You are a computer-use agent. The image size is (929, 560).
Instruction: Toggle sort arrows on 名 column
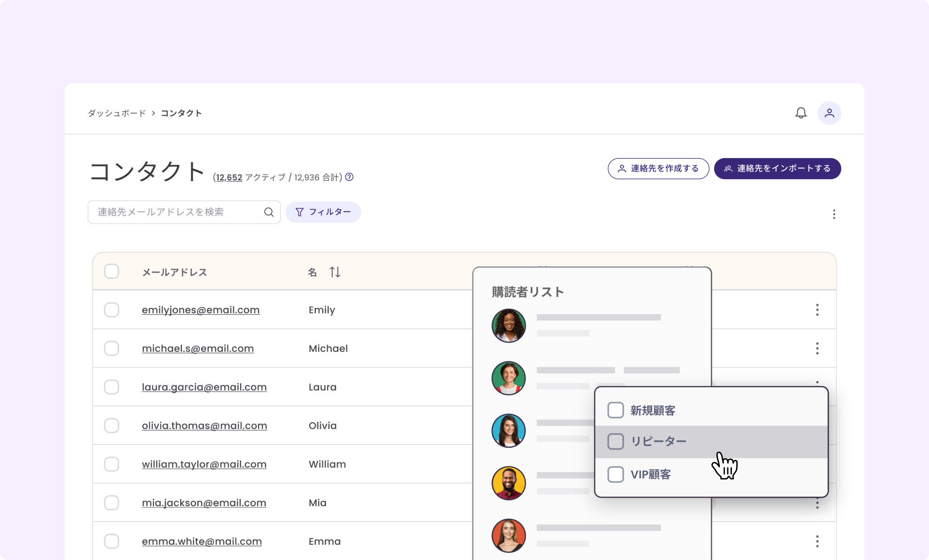335,272
